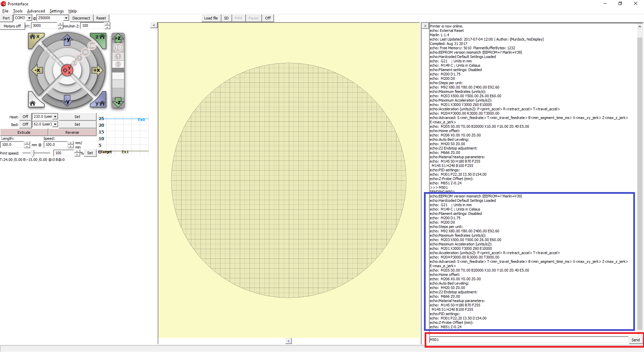Click the Off button in the top toolbar
Viewport: 644px width, 352px height.
(x=268, y=18)
